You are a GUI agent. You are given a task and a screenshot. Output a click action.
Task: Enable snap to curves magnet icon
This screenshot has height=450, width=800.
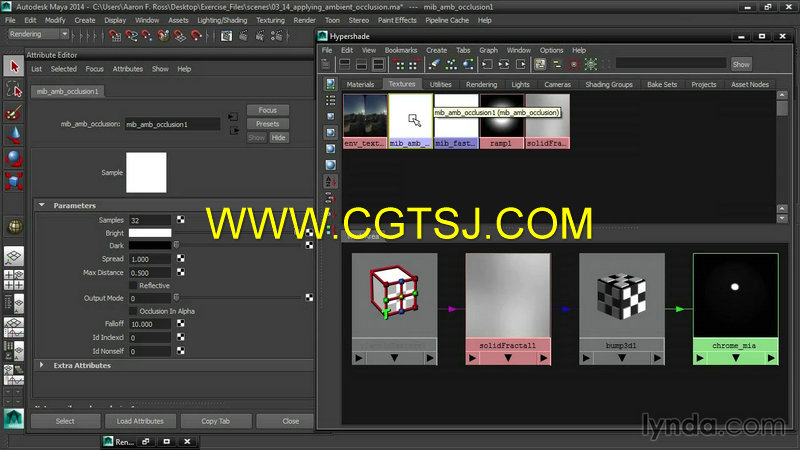131,36
